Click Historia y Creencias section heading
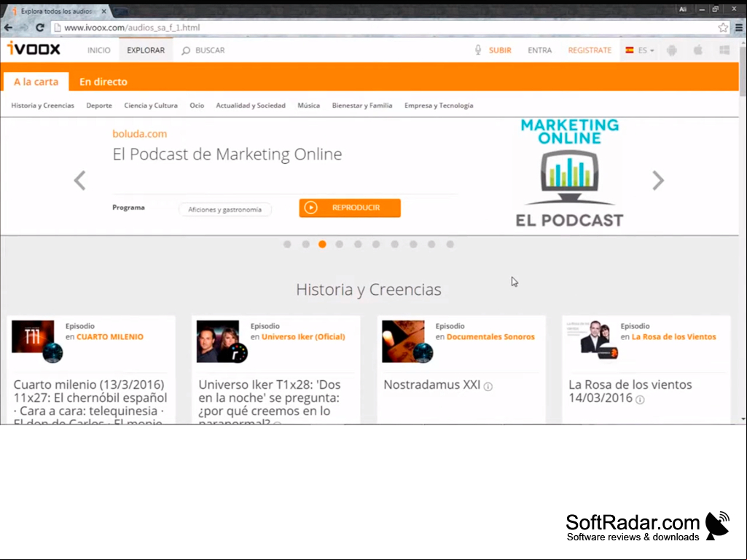Image resolution: width=747 pixels, height=560 pixels. point(369,290)
